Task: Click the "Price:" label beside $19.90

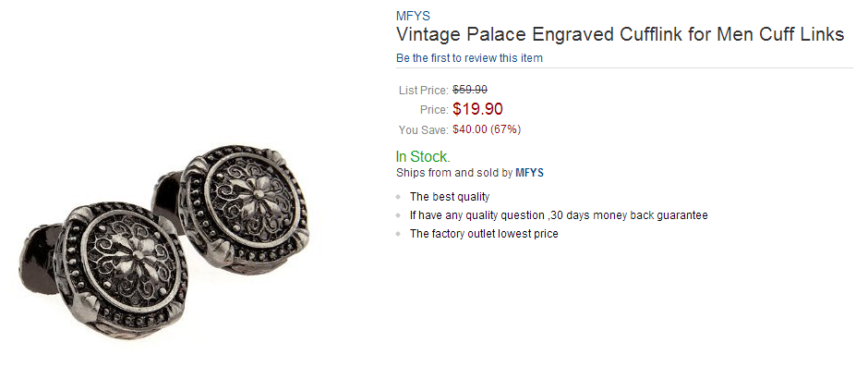Action: pos(433,111)
